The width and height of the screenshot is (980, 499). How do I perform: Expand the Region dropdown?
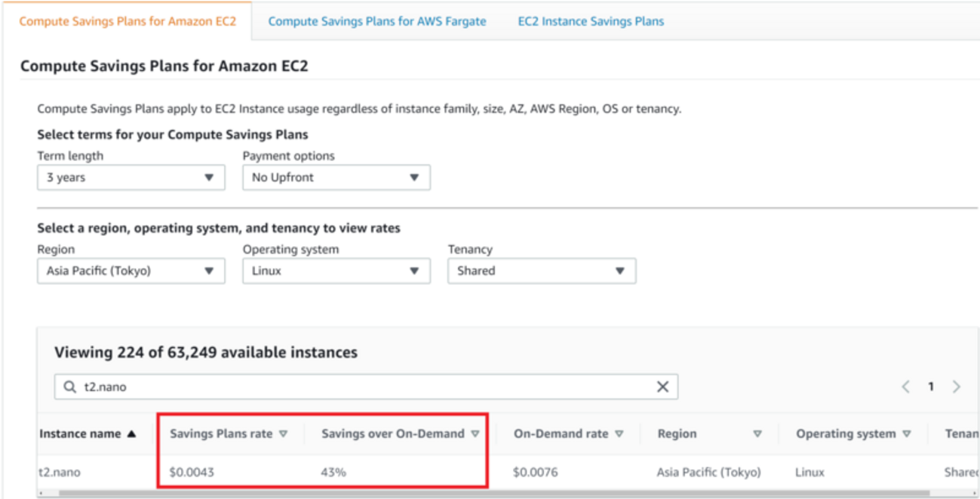click(131, 271)
